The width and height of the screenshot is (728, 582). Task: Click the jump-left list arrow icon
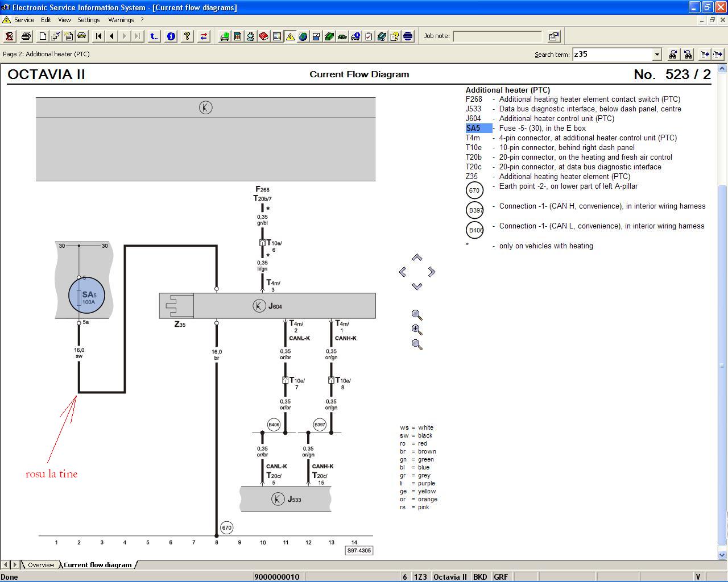click(705, 55)
